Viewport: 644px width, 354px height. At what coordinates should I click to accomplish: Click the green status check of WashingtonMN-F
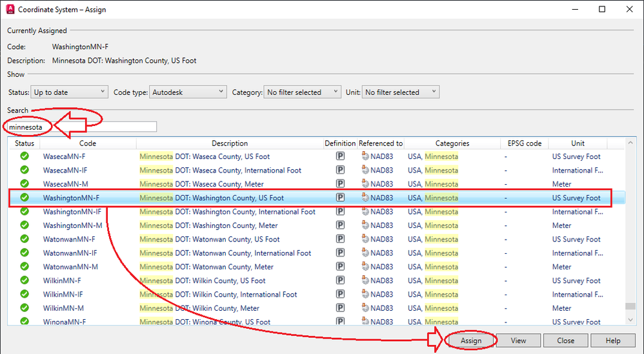25,198
